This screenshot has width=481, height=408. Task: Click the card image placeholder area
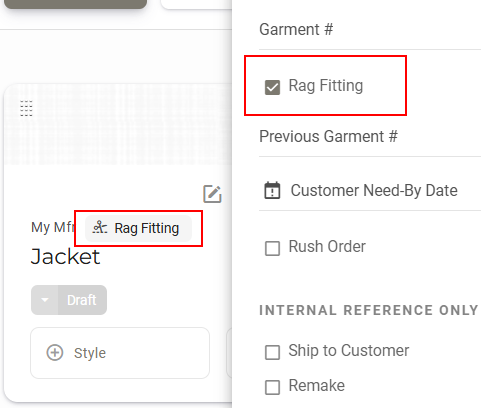click(x=118, y=125)
